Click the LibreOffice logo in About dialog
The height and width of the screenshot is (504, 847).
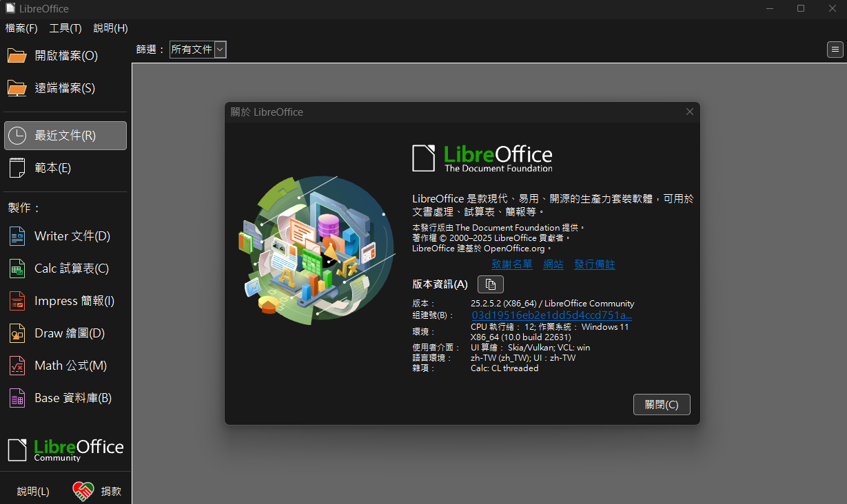[482, 158]
